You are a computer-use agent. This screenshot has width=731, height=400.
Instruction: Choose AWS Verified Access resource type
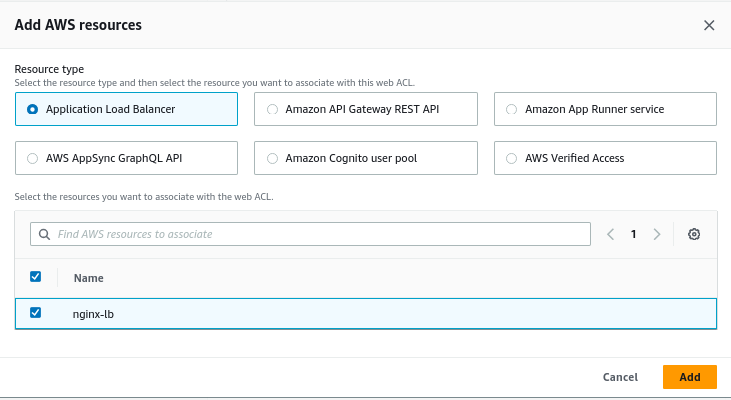(512, 158)
